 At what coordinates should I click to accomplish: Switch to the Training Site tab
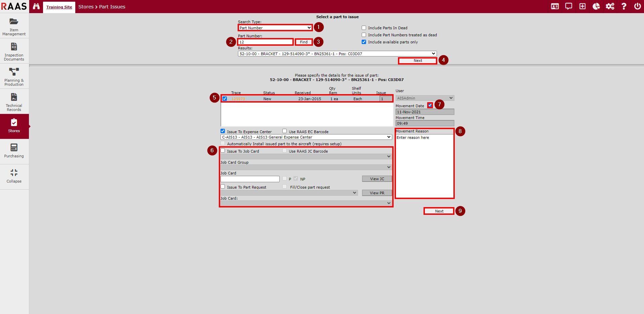59,7
